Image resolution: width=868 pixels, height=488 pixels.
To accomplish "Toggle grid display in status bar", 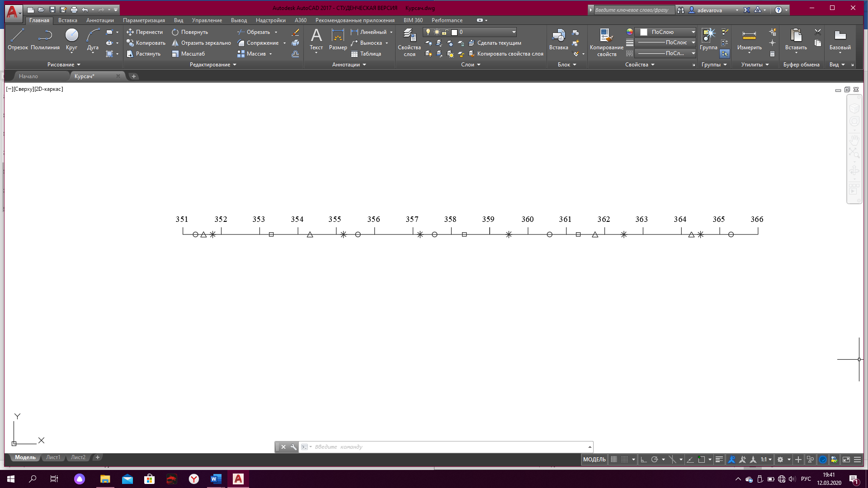I will coord(614,460).
